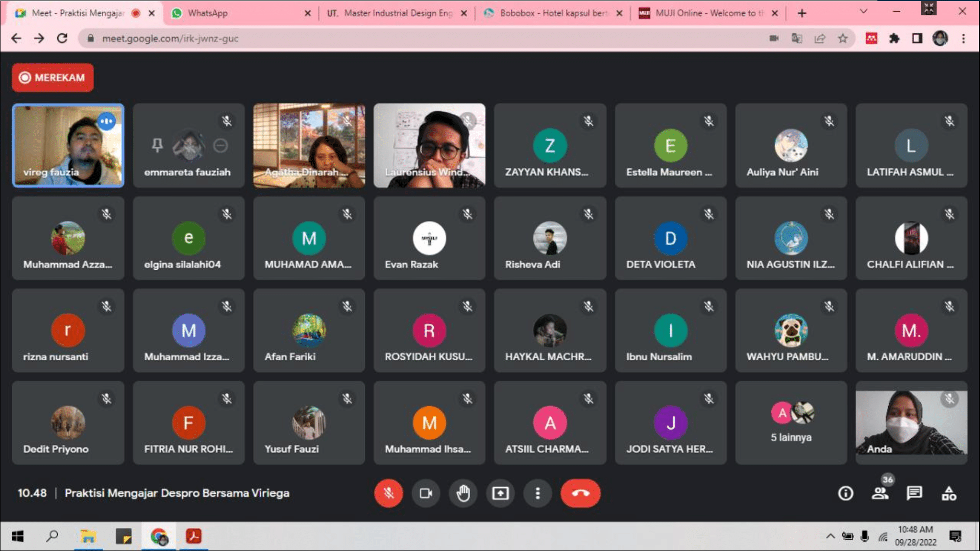The image size is (980, 551).
Task: Show participants list with 36 badge
Action: tap(880, 493)
